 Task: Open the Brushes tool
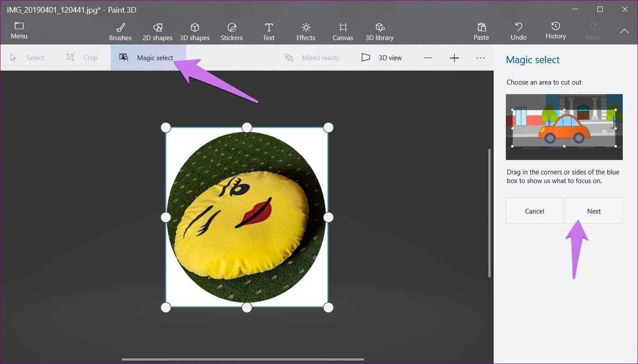(120, 32)
